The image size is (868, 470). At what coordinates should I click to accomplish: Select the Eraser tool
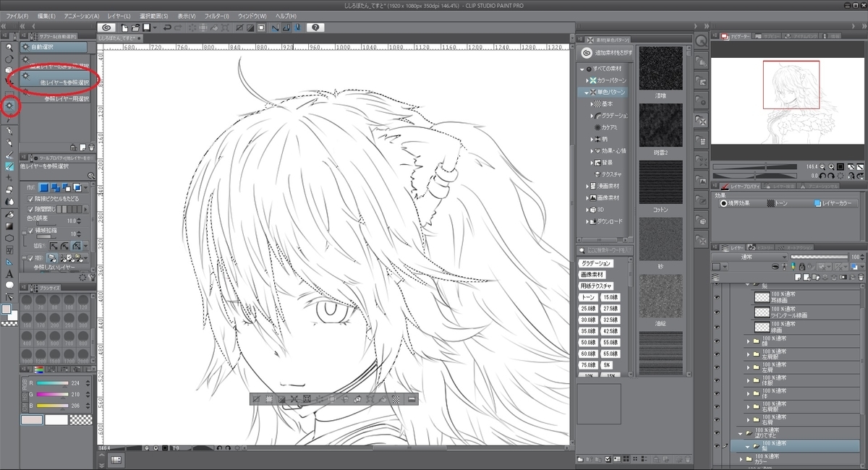pyautogui.click(x=9, y=190)
